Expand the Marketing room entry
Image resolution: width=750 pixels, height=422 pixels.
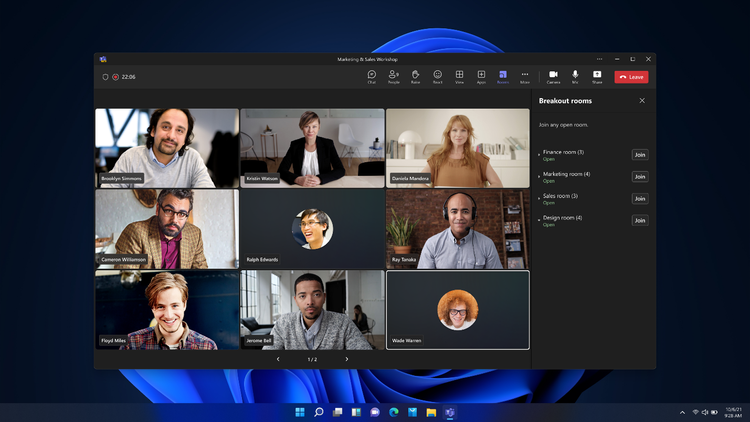539,177
